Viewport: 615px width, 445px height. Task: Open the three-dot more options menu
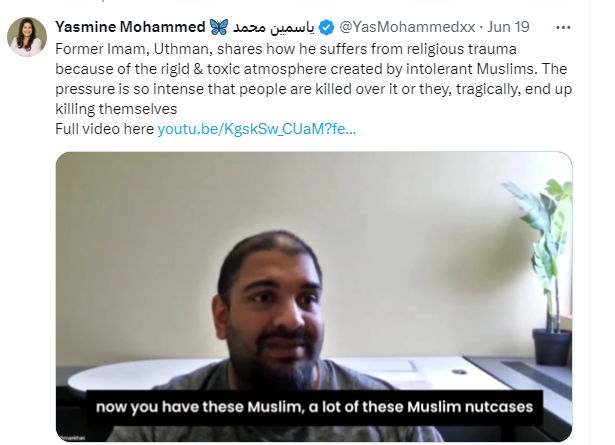click(563, 27)
